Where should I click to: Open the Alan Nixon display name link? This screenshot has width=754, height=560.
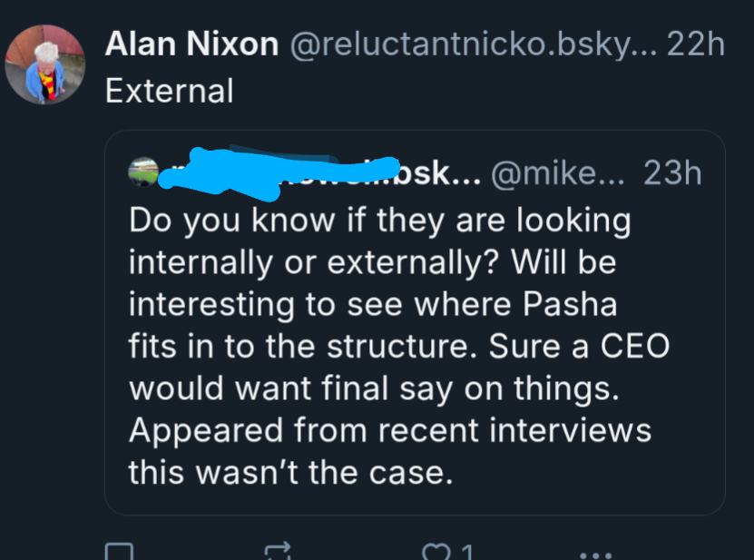pos(191,44)
